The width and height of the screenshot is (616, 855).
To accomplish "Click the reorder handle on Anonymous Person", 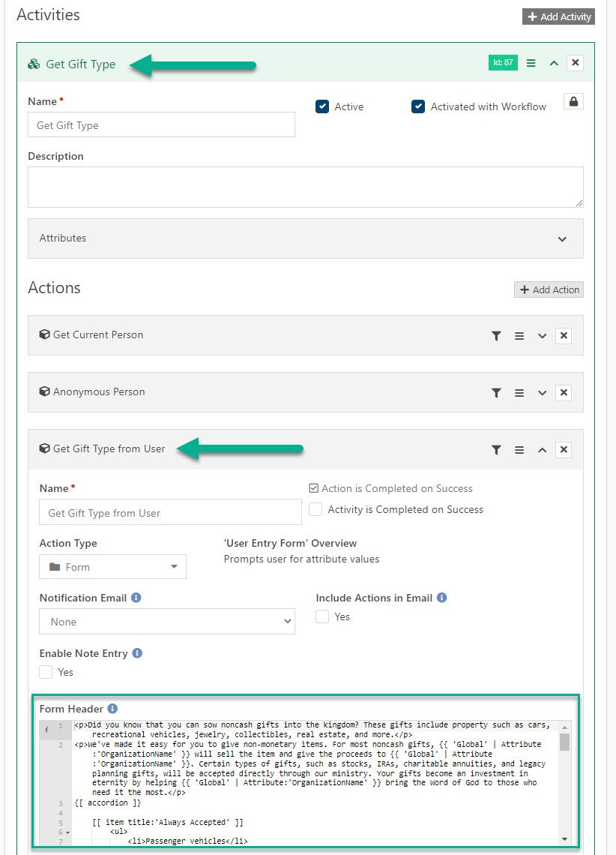I will 519,392.
